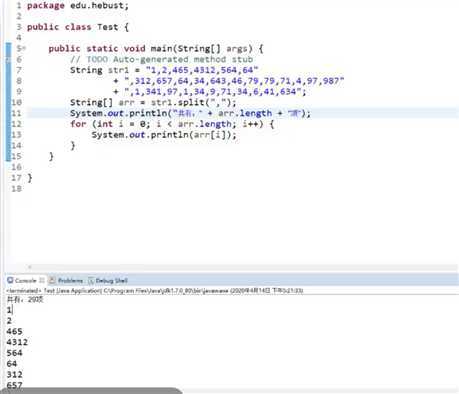The image size is (459, 394).
Task: Click the 'public class Test' declaration
Action: pyautogui.click(x=72, y=27)
